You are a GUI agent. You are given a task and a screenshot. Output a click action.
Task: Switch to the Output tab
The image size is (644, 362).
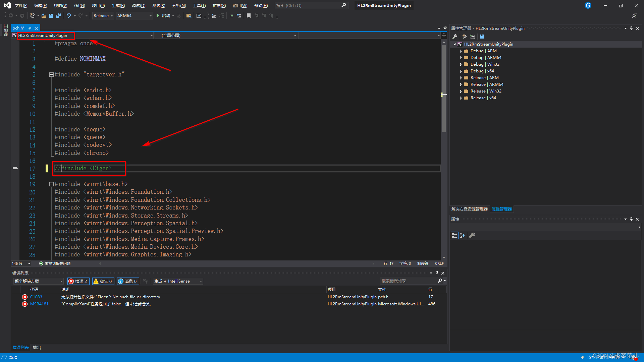(37, 348)
